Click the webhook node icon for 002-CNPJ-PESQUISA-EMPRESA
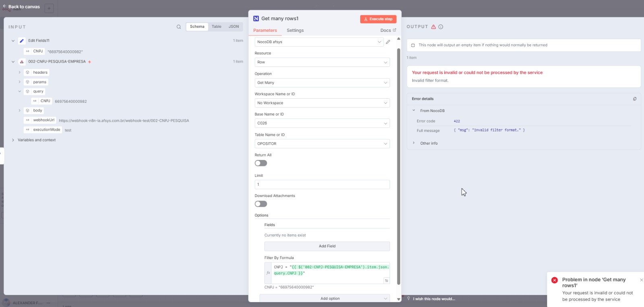 point(22,62)
